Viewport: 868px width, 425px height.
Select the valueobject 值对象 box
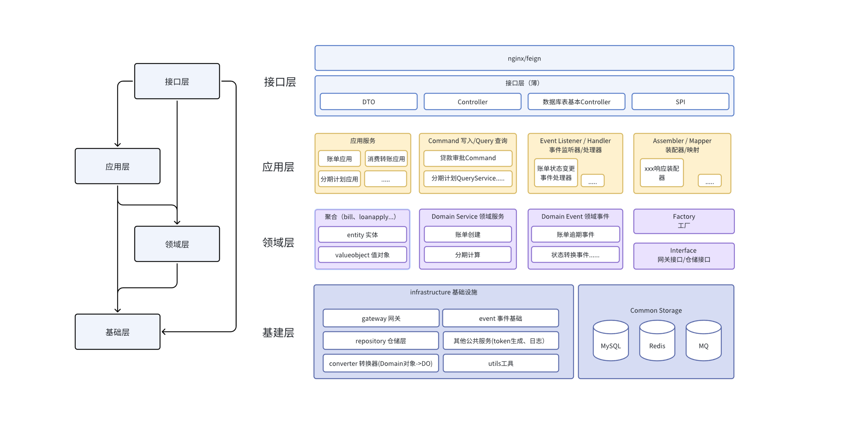pyautogui.click(x=362, y=254)
